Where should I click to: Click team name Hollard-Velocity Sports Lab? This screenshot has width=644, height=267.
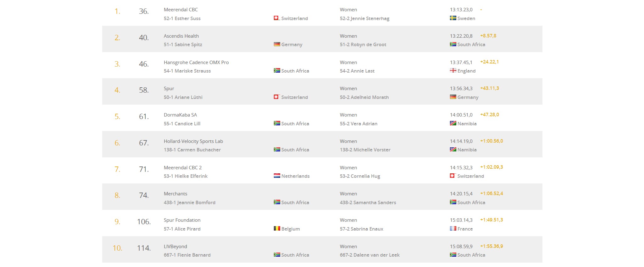193,141
